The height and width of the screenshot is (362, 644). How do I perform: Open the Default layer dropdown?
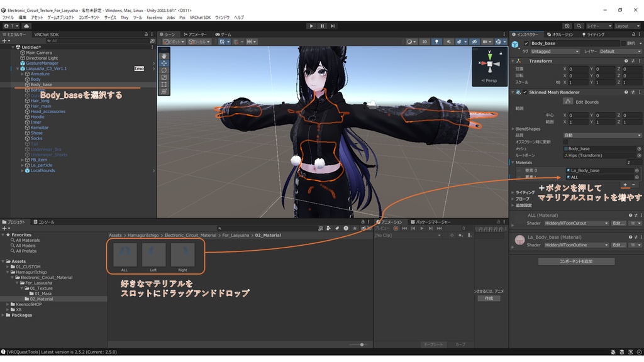click(619, 52)
